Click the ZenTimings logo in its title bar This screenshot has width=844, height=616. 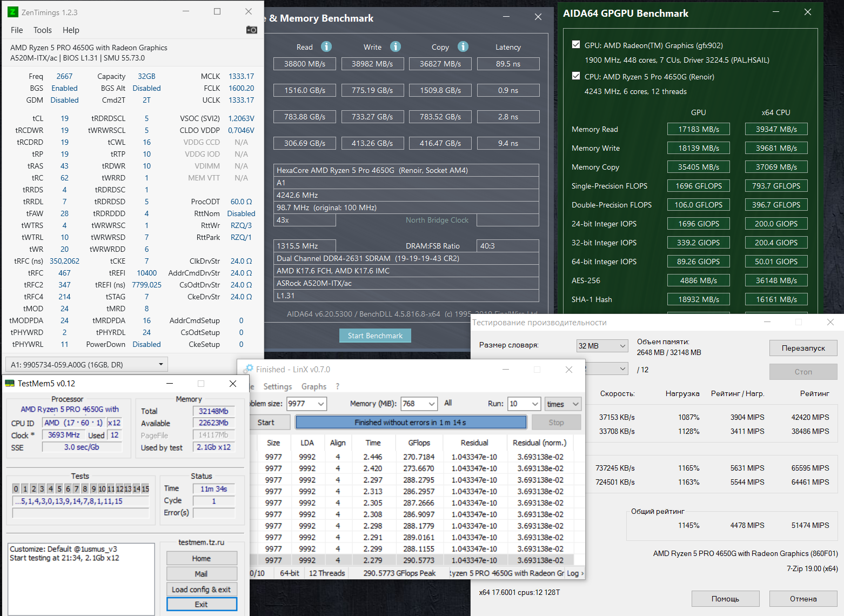pyautogui.click(x=12, y=12)
